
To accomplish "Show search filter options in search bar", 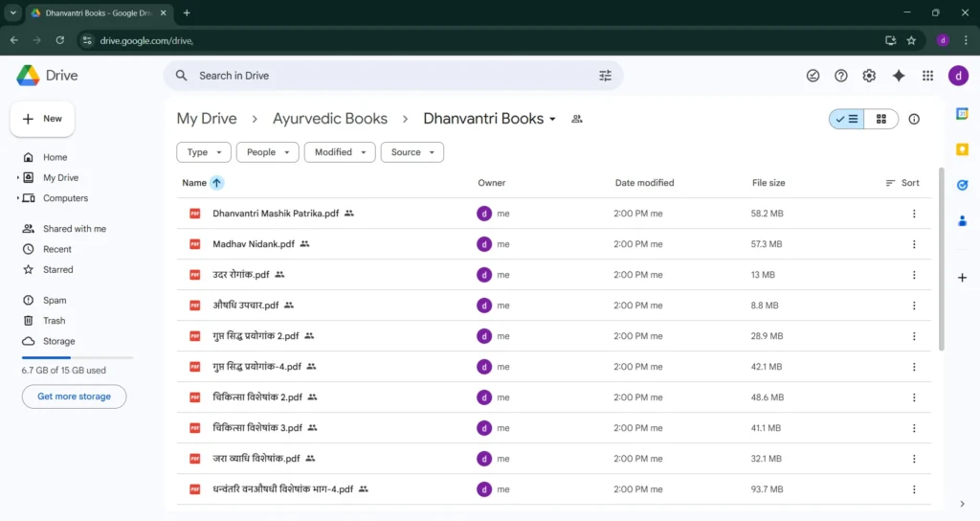I will (605, 76).
